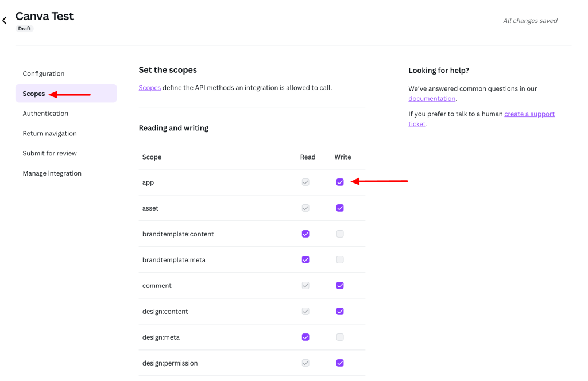Uncheck Write for design:content scope
588x381 pixels.
340,312
